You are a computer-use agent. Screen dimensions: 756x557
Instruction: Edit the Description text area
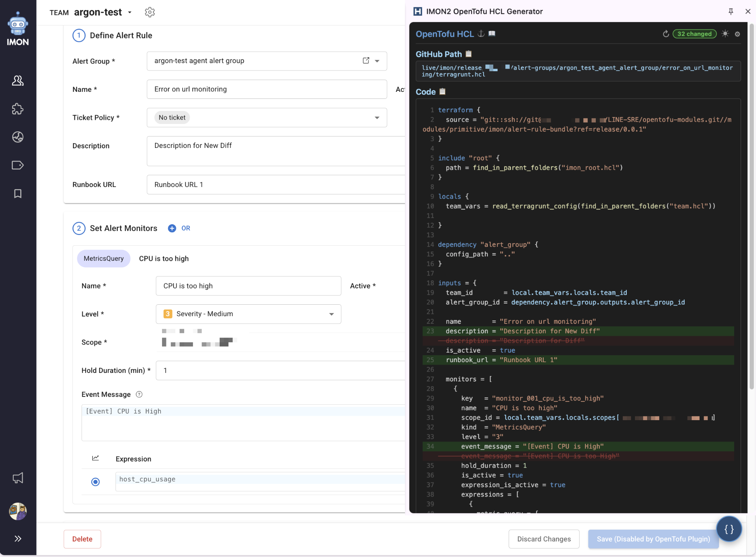[x=276, y=151]
